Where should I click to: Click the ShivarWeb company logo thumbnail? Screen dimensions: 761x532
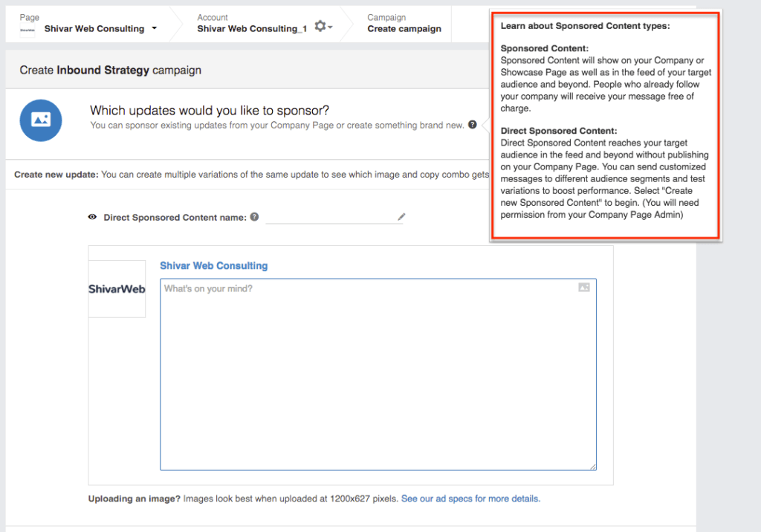[x=117, y=289]
